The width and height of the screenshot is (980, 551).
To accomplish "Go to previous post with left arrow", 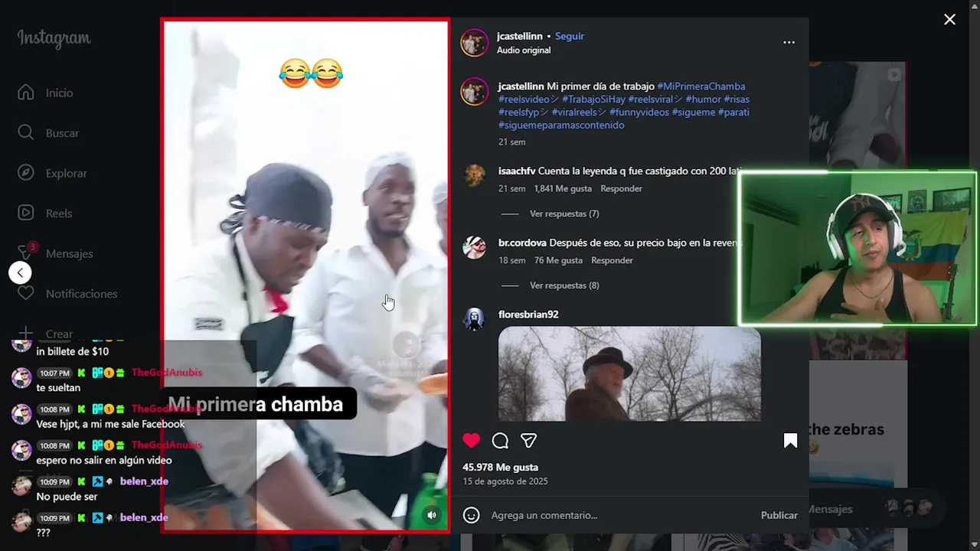I will pos(20,272).
